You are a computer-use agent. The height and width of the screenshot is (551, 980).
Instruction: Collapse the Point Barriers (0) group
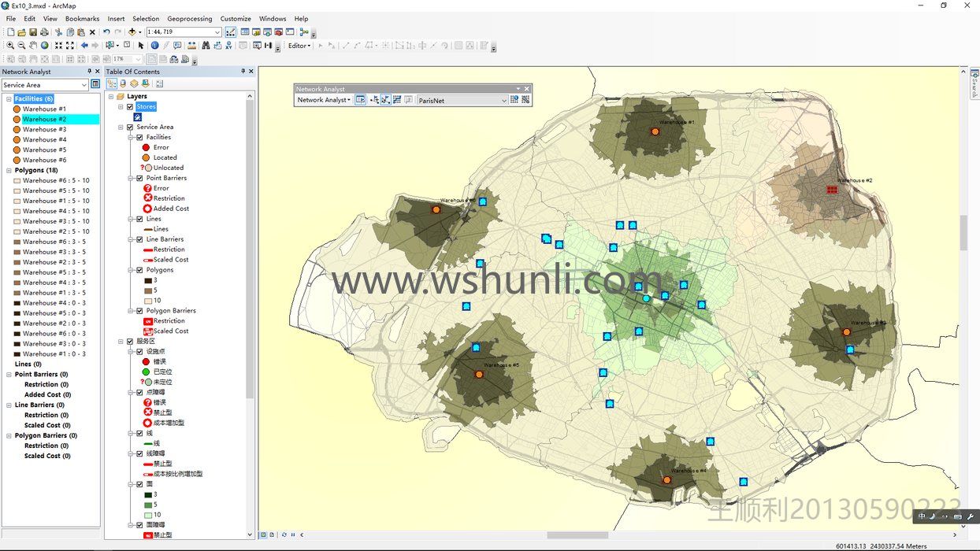pos(9,375)
